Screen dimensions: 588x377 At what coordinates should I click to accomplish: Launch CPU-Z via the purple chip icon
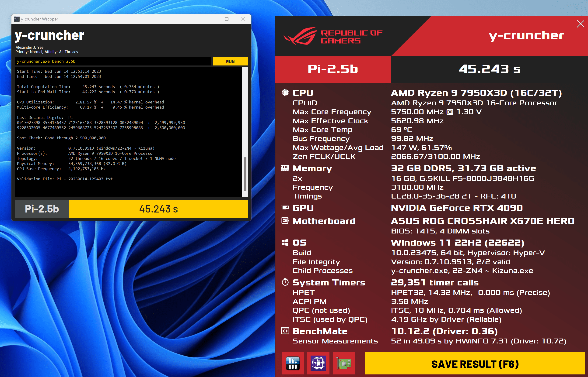[318, 363]
